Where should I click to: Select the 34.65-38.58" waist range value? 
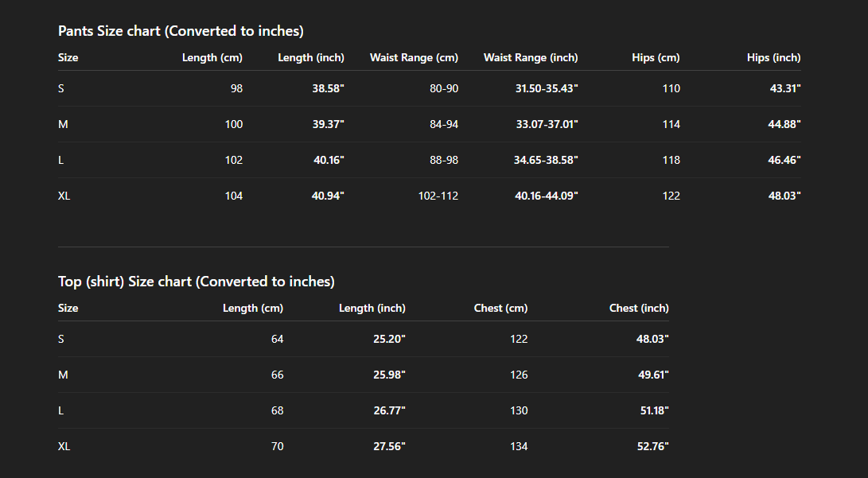pos(546,161)
